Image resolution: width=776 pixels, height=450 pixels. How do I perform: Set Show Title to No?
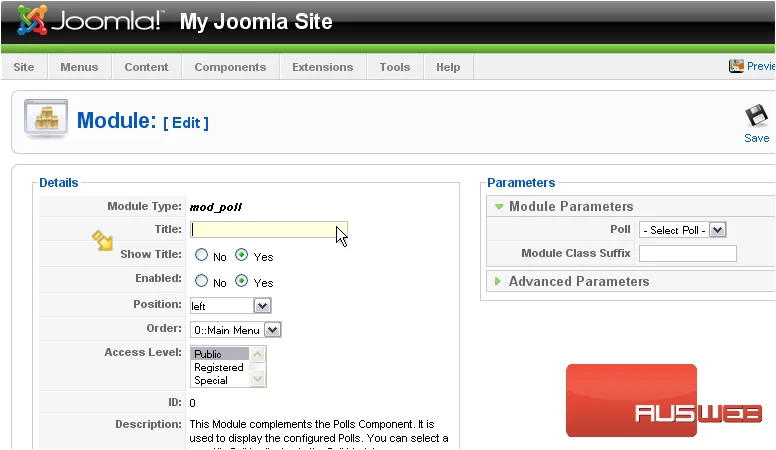[x=201, y=255]
